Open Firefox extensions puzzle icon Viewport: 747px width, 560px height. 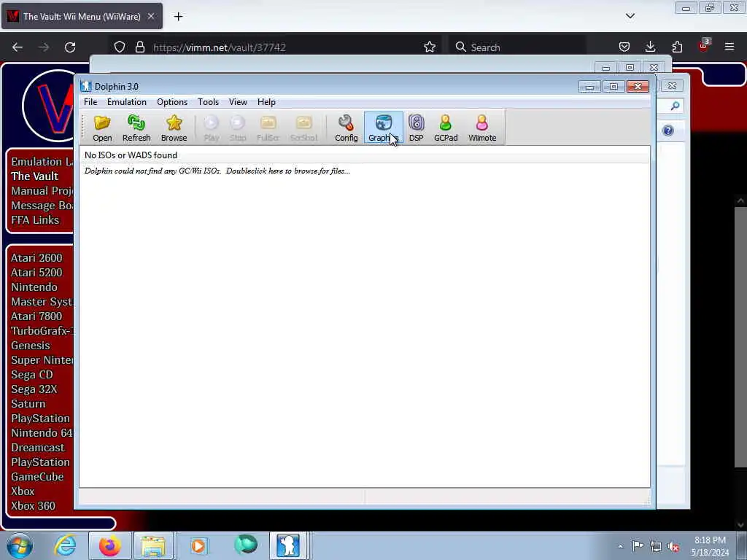(x=677, y=47)
